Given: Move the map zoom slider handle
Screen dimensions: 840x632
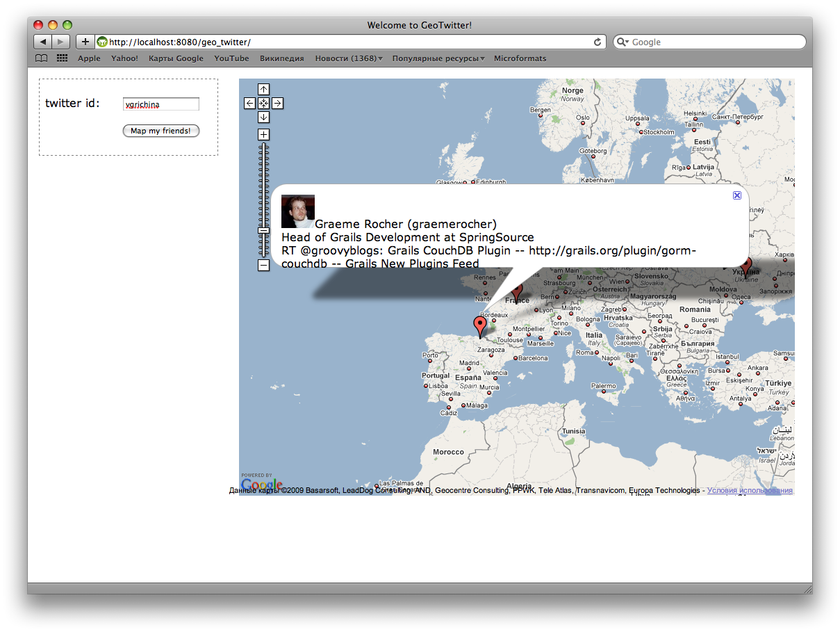Looking at the screenshot, I should click(263, 230).
